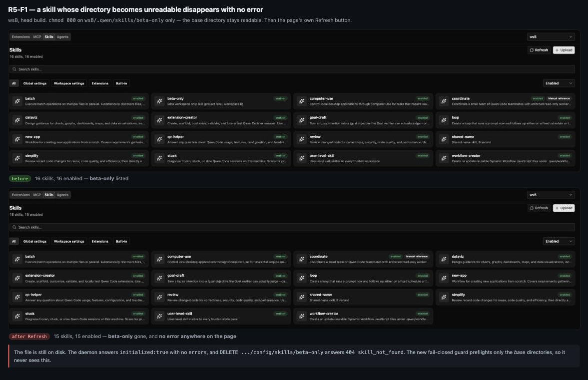
Task: Switch to Extensions tab in 16-skills panel
Action: tap(20, 37)
